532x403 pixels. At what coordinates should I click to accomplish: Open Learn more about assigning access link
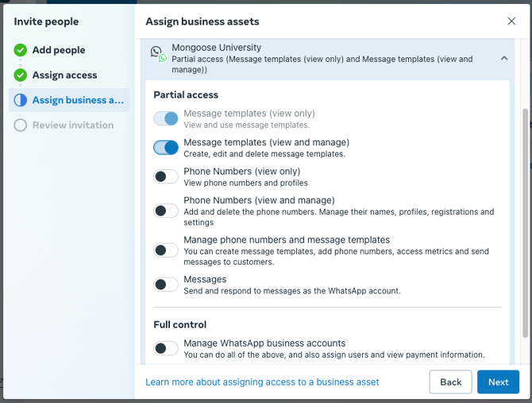pyautogui.click(x=262, y=382)
